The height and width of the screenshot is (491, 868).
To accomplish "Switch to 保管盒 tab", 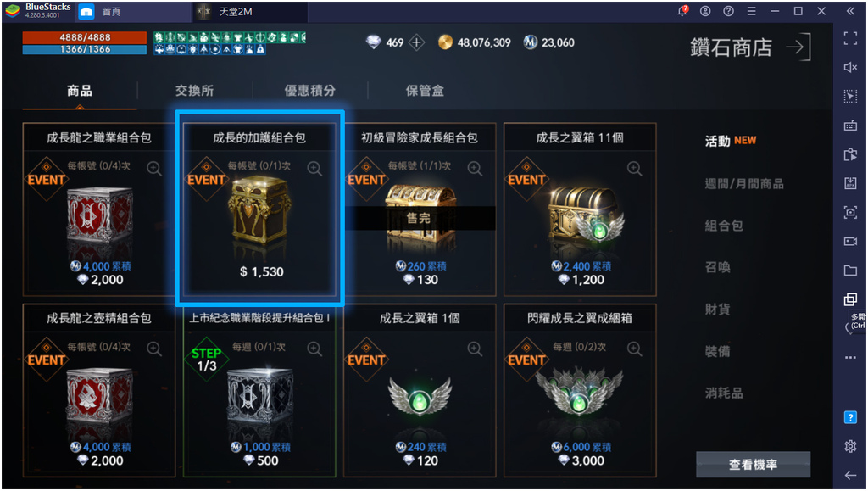I will click(425, 91).
